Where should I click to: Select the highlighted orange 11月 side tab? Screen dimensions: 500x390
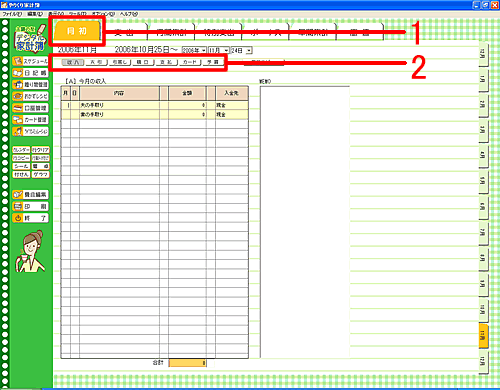pyautogui.click(x=483, y=335)
